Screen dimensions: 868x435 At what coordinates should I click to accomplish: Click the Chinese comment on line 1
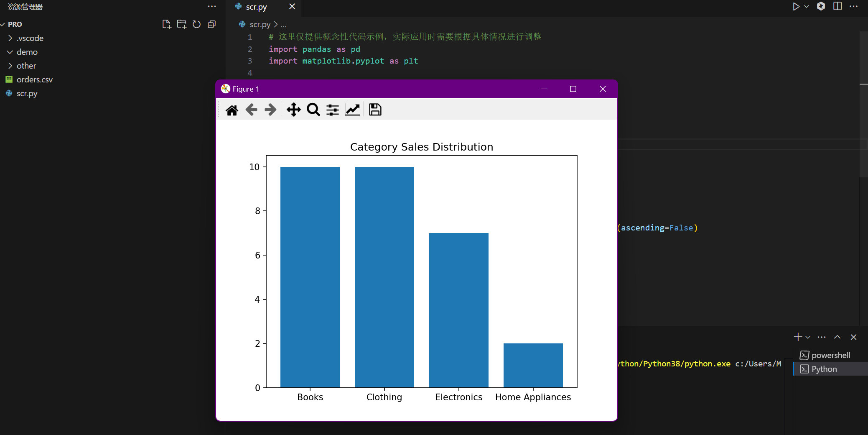pos(405,37)
